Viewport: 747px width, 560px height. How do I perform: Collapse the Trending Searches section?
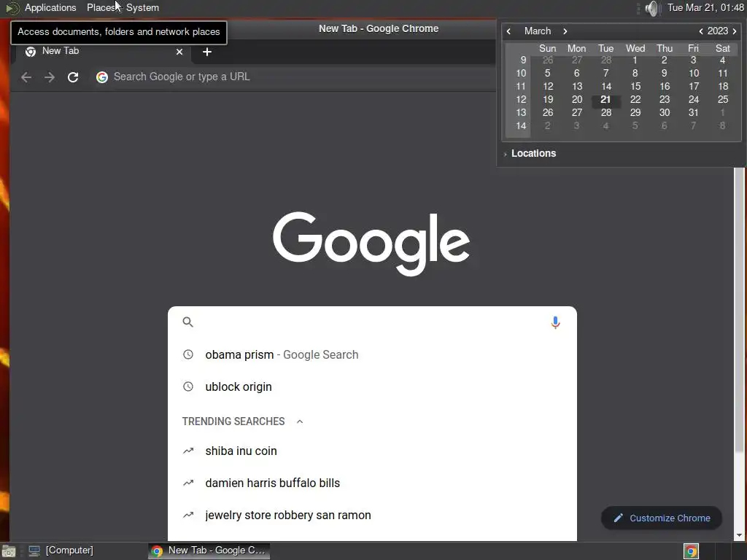tap(300, 421)
